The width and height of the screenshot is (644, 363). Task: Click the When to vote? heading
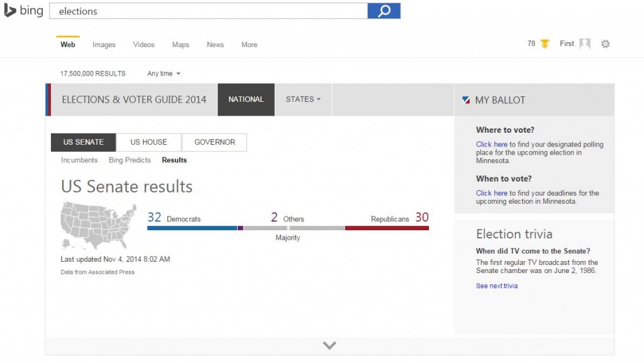[504, 179]
